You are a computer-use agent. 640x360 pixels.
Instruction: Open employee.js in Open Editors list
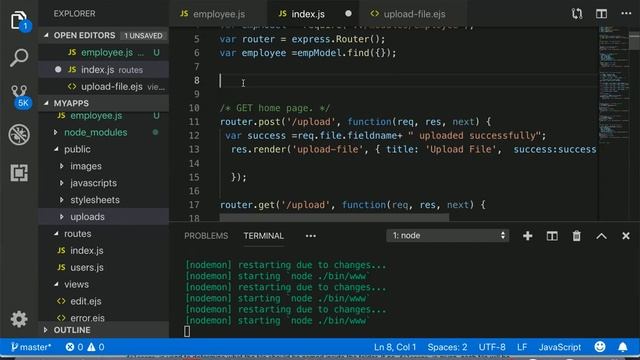pos(104,53)
